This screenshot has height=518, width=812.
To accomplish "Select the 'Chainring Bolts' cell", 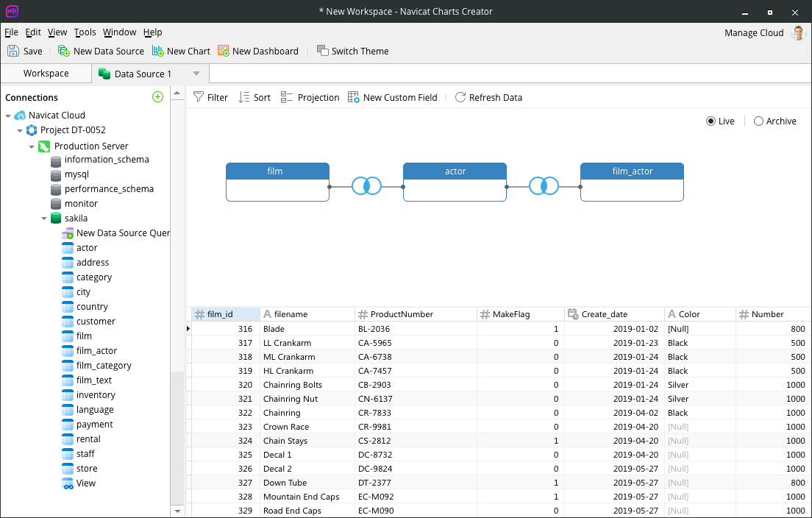I will pyautogui.click(x=307, y=385).
